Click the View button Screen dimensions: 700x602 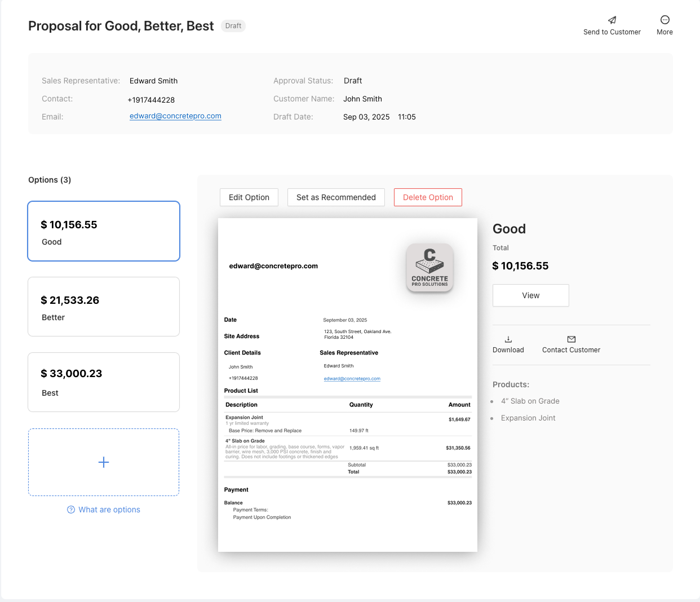(531, 295)
